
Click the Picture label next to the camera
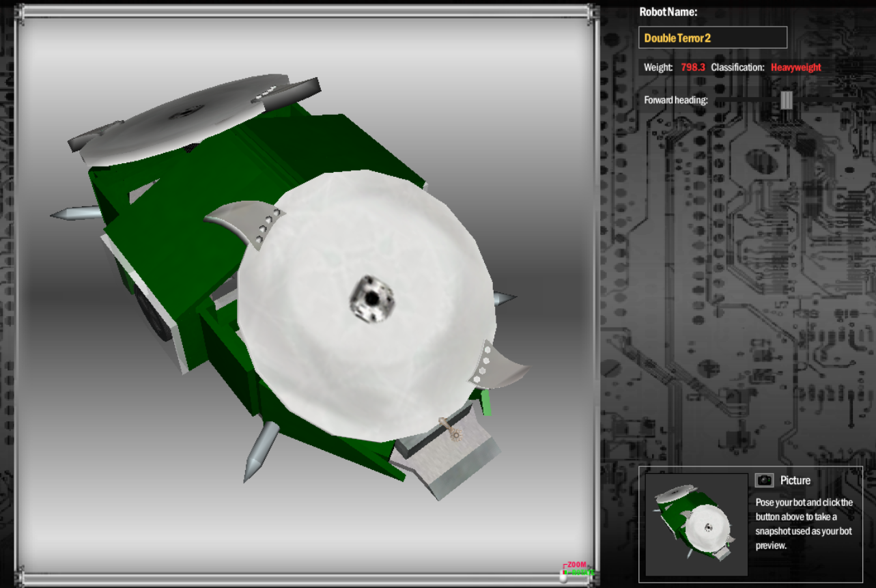click(x=795, y=481)
